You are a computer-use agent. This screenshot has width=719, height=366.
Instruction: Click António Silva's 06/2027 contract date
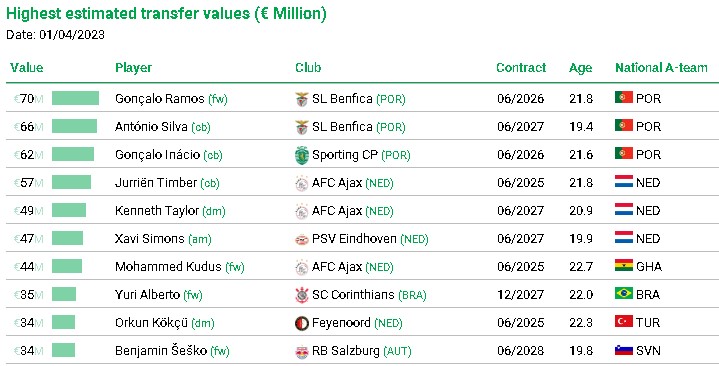coord(520,127)
